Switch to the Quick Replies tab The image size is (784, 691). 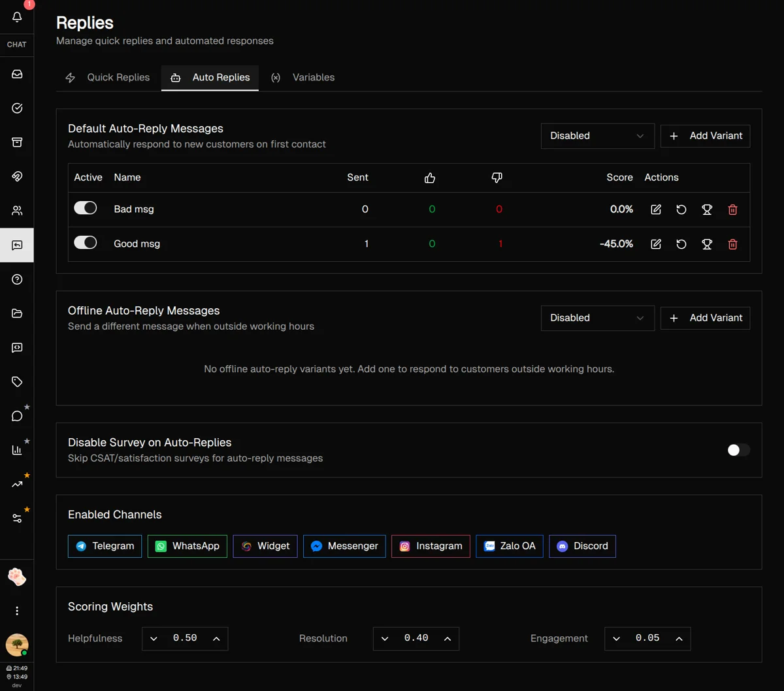point(118,77)
